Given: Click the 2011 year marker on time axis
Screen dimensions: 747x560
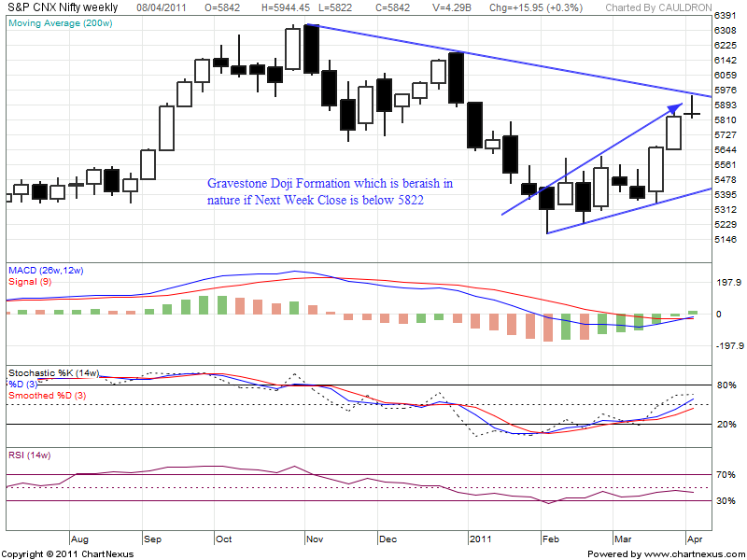Looking at the screenshot, I should pyautogui.click(x=480, y=539).
